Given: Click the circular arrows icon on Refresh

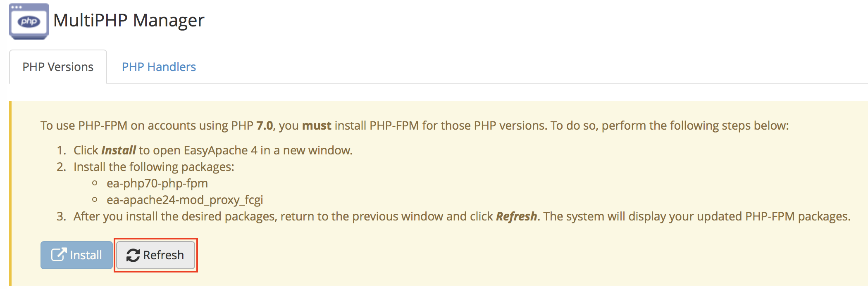Looking at the screenshot, I should click(x=133, y=255).
